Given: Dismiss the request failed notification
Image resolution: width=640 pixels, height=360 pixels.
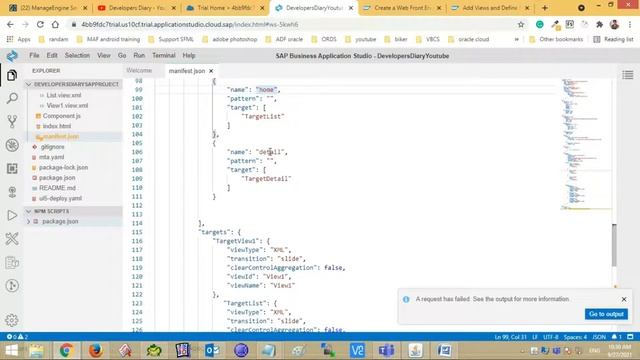Looking at the screenshot, I should tap(624, 299).
